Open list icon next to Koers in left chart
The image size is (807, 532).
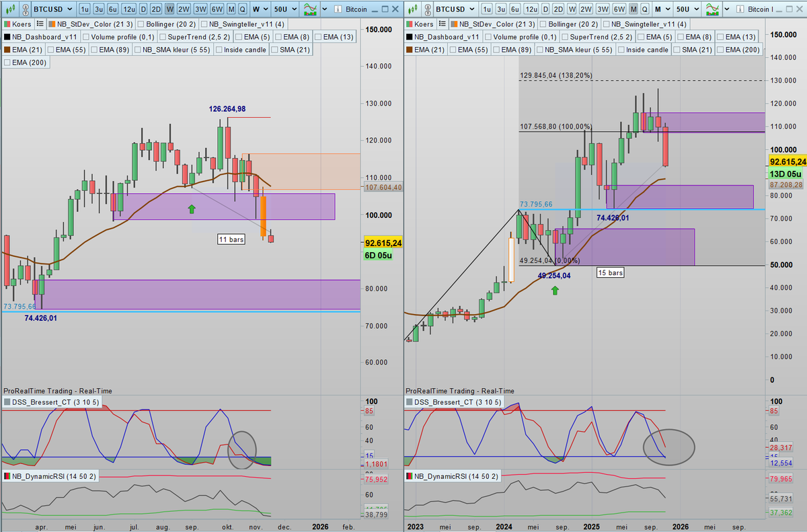click(x=39, y=24)
